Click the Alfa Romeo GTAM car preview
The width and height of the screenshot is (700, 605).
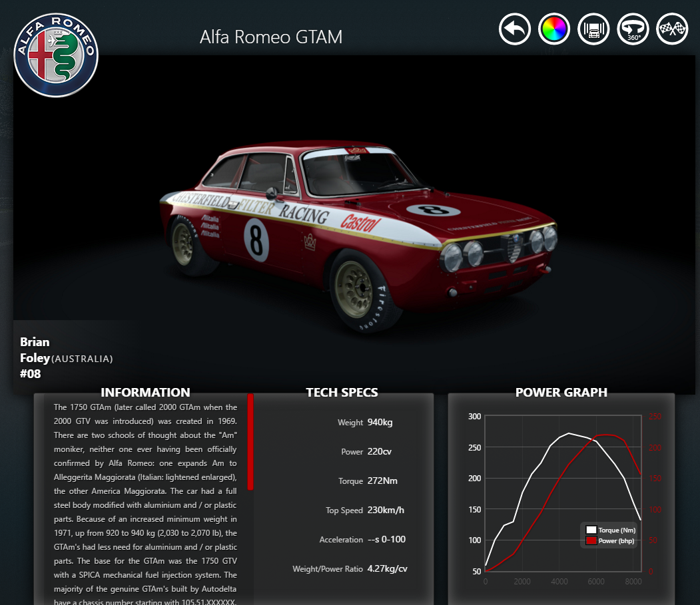click(x=360, y=236)
